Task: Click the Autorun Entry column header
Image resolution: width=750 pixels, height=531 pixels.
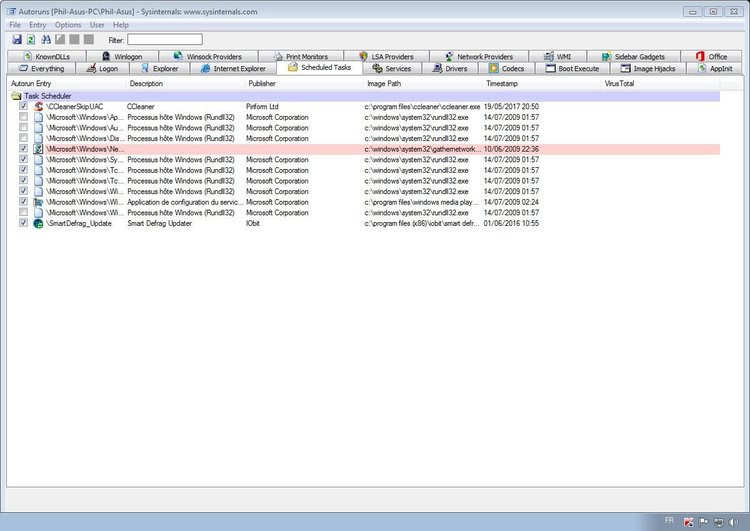Action: (66, 83)
